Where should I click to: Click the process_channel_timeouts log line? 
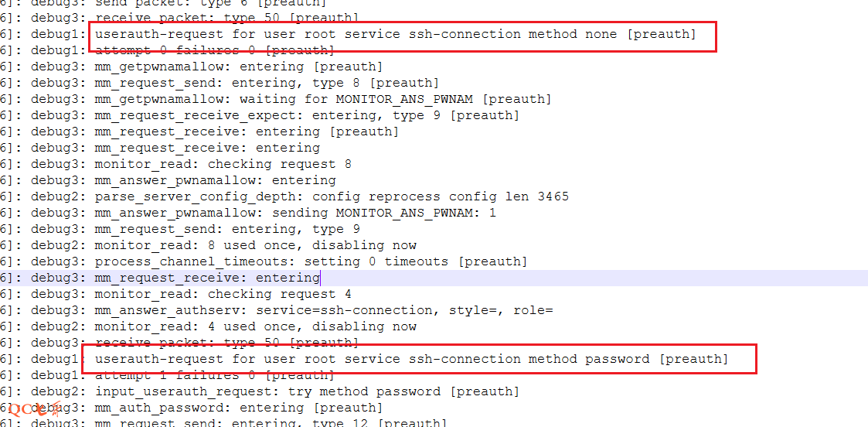[x=311, y=261]
